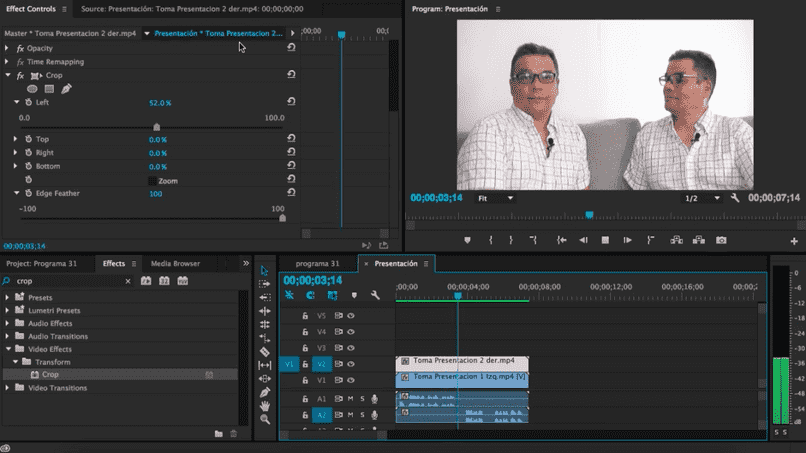Screen dimensions: 806x453
Task: Open Program monitor settings wrench
Action: pos(735,198)
